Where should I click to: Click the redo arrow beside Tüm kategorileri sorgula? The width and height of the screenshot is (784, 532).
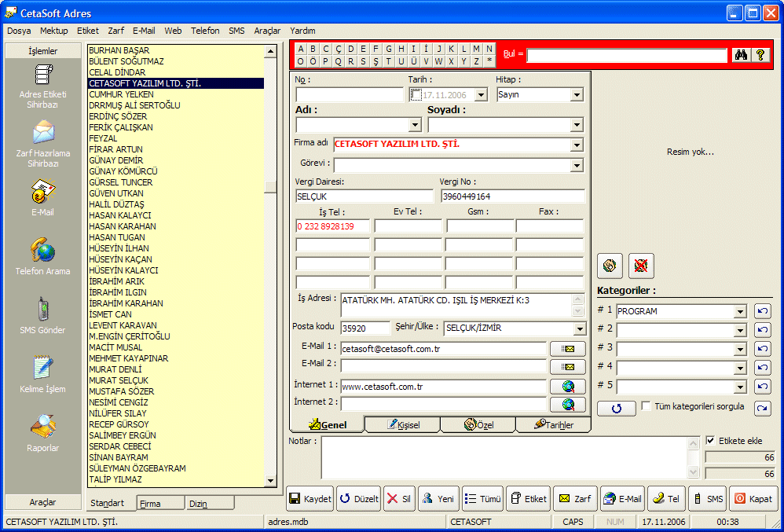tap(763, 409)
